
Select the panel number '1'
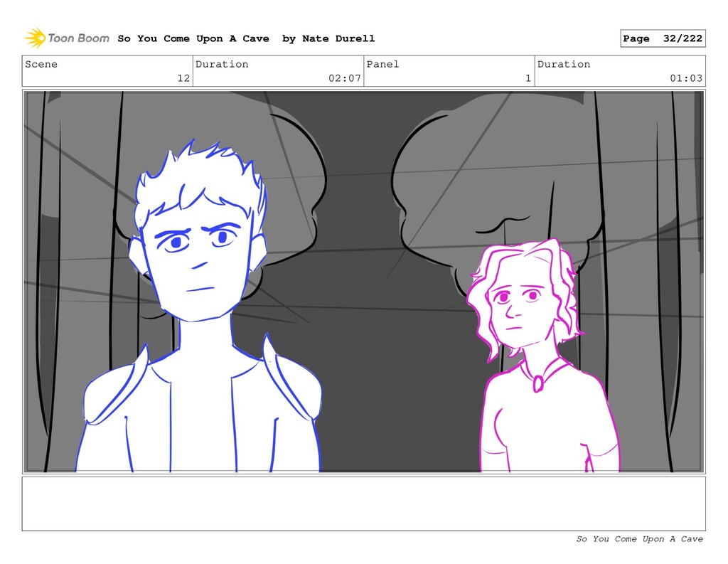click(x=528, y=78)
